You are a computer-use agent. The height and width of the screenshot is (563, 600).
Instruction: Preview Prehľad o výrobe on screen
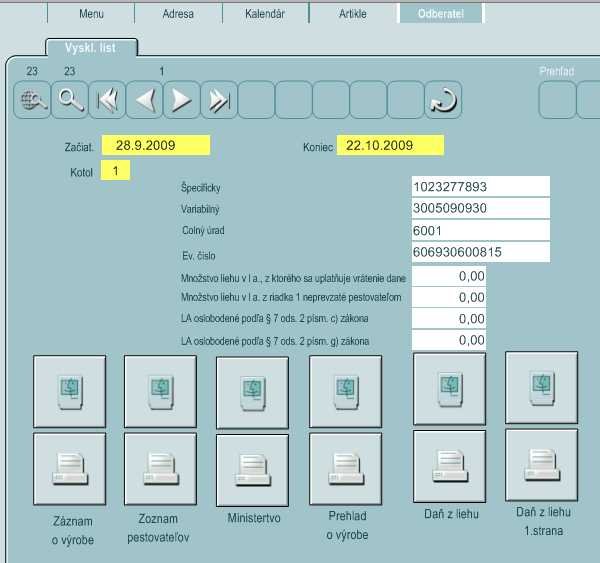coord(346,391)
